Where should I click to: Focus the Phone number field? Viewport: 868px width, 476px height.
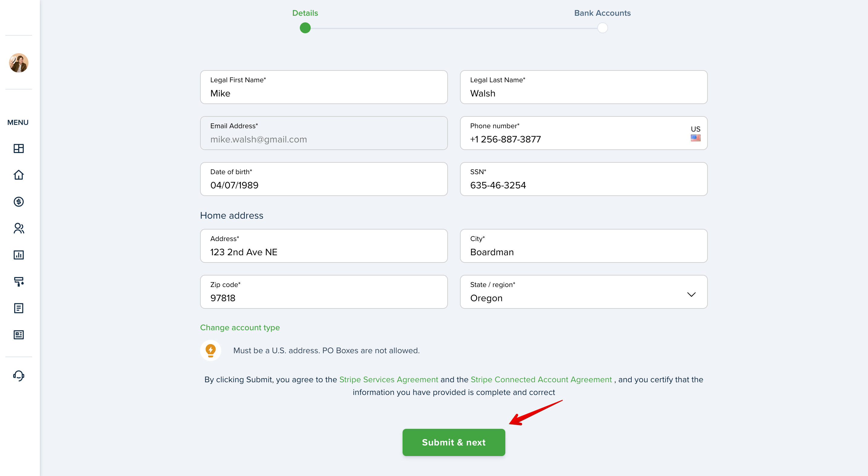[x=583, y=133]
